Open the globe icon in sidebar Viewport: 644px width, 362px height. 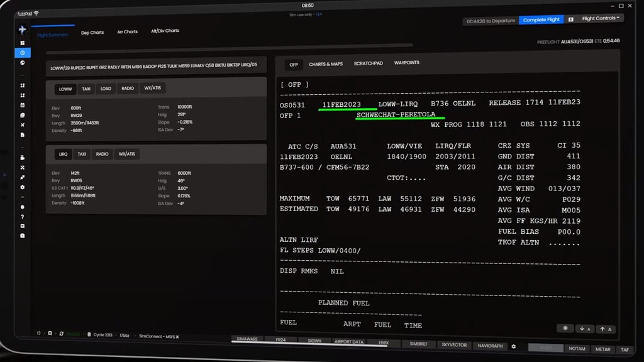click(23, 63)
